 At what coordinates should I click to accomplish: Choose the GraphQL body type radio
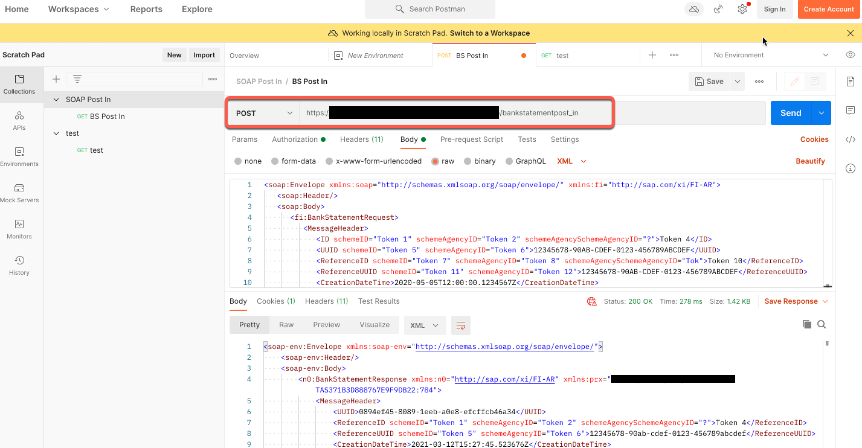509,160
